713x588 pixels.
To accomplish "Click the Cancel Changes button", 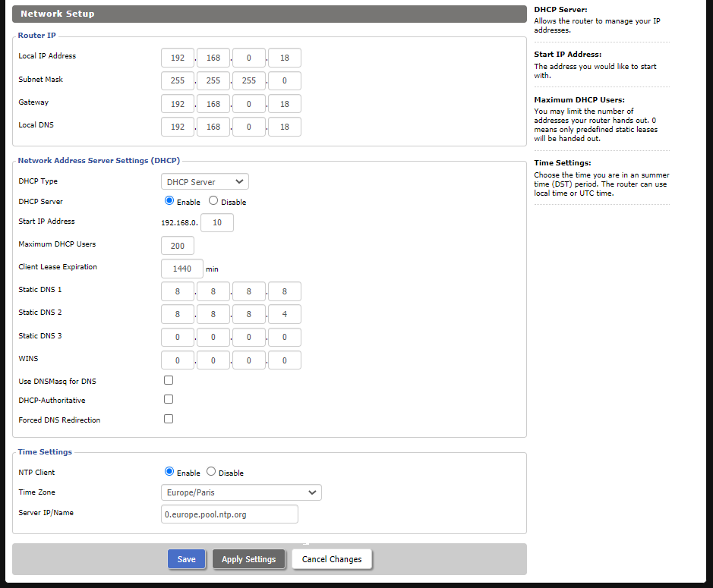I will coord(332,559).
